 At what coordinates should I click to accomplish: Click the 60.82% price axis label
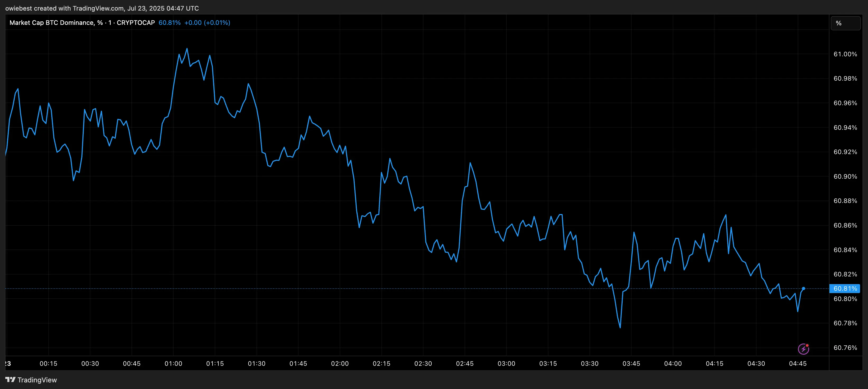tap(845, 274)
